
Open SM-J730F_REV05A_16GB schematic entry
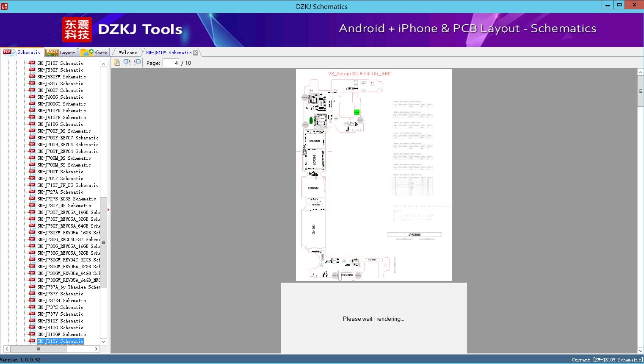tap(69, 212)
